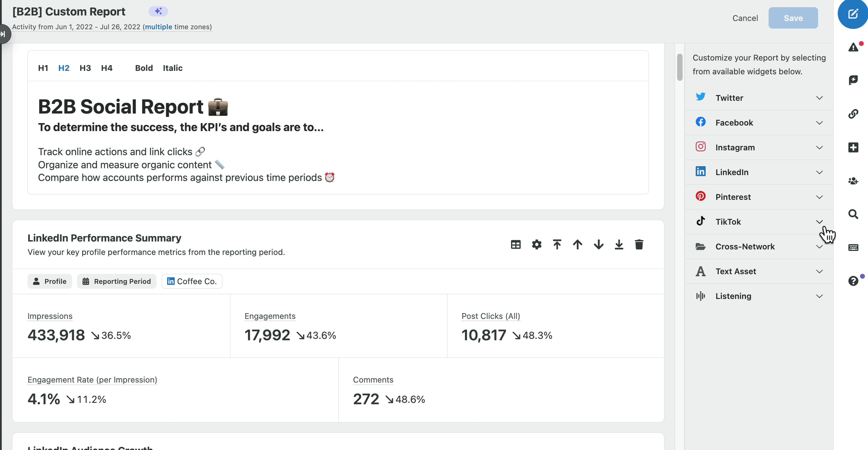Expand the Cross-Network widgets chevron
The image size is (868, 450).
tap(820, 247)
